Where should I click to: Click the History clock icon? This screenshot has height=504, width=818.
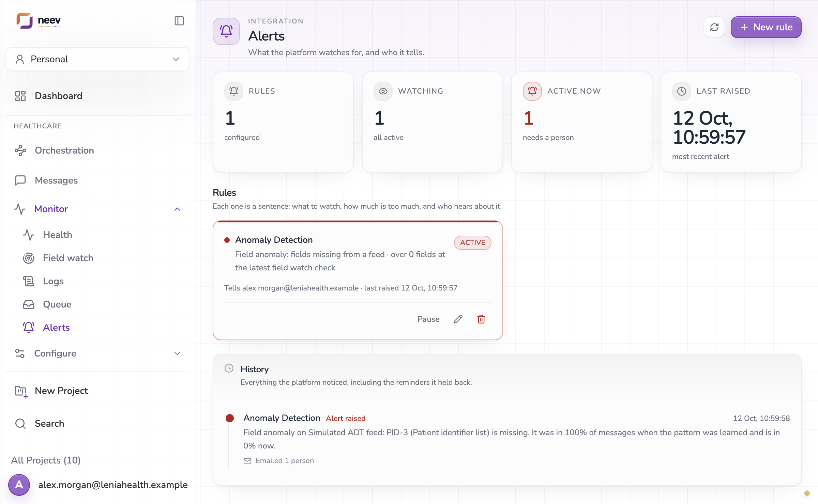pos(229,368)
